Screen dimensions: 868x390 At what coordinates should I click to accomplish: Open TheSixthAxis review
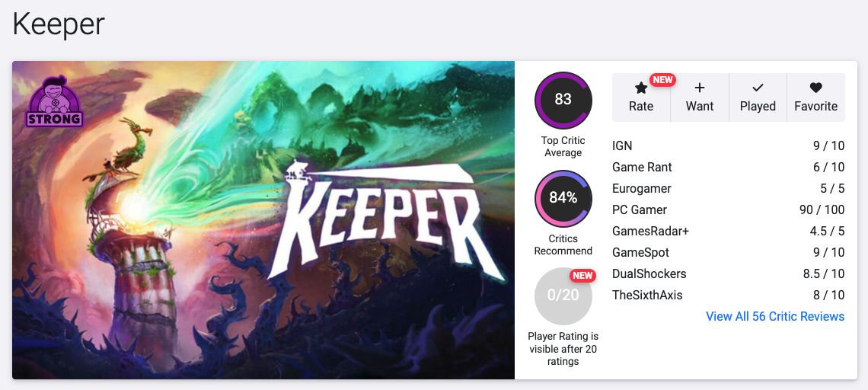pyautogui.click(x=647, y=295)
